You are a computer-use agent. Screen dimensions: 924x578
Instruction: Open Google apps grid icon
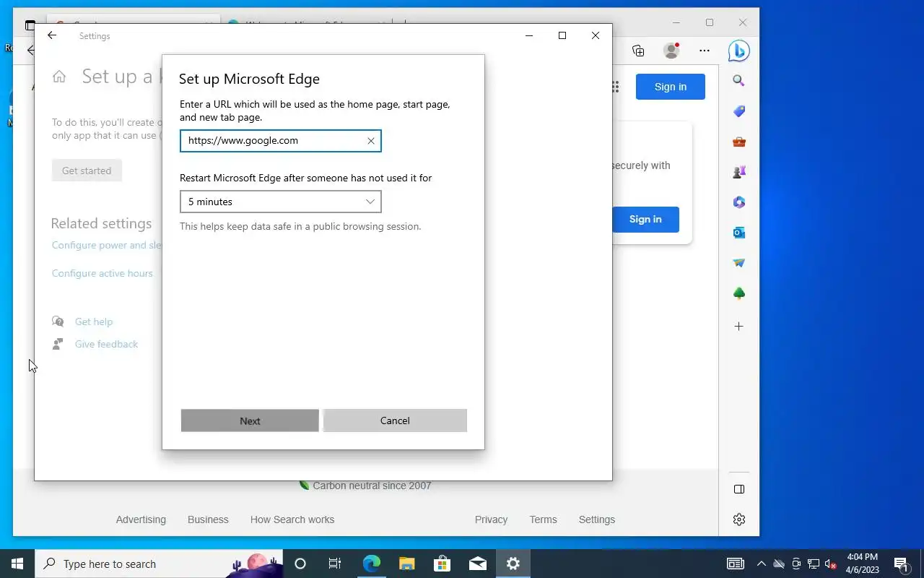[x=616, y=87]
